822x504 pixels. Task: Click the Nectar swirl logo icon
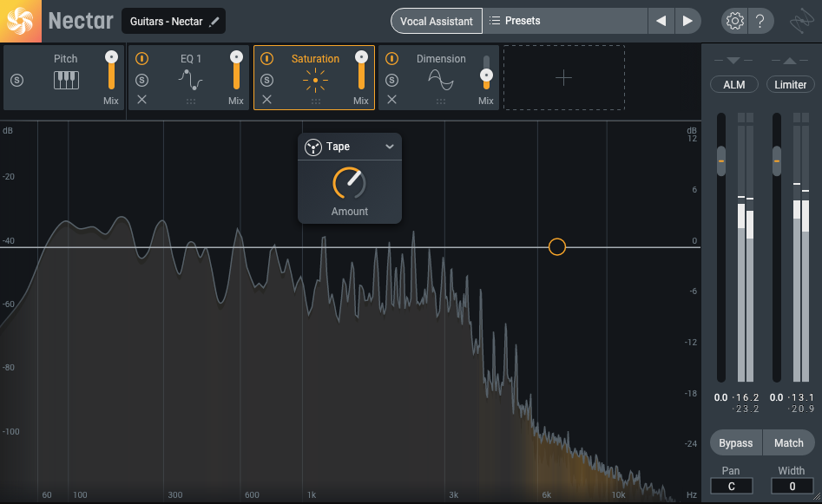click(x=21, y=21)
